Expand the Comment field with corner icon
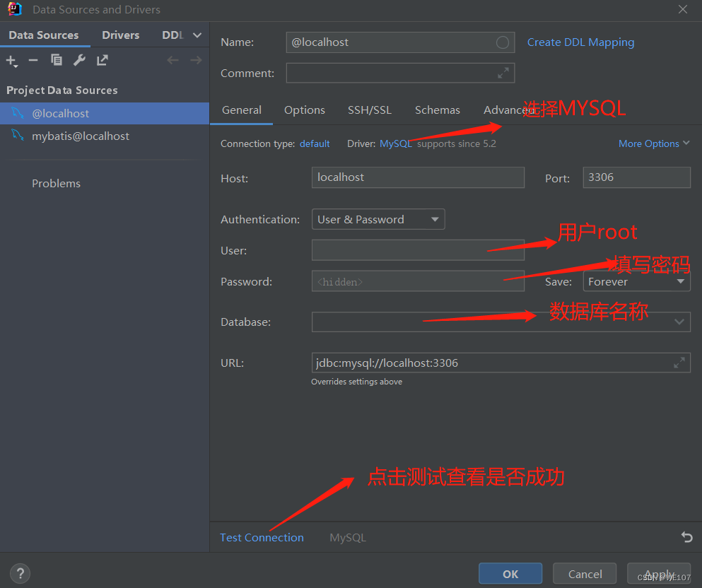Image resolution: width=702 pixels, height=588 pixels. click(x=503, y=73)
